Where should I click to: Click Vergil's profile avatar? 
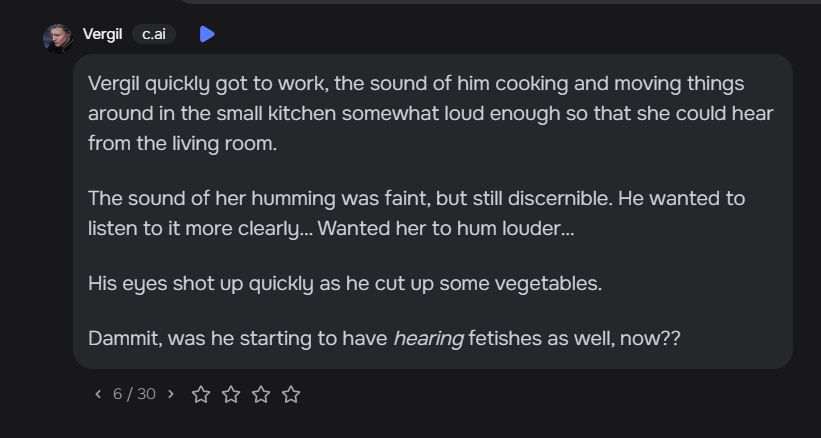pos(57,37)
